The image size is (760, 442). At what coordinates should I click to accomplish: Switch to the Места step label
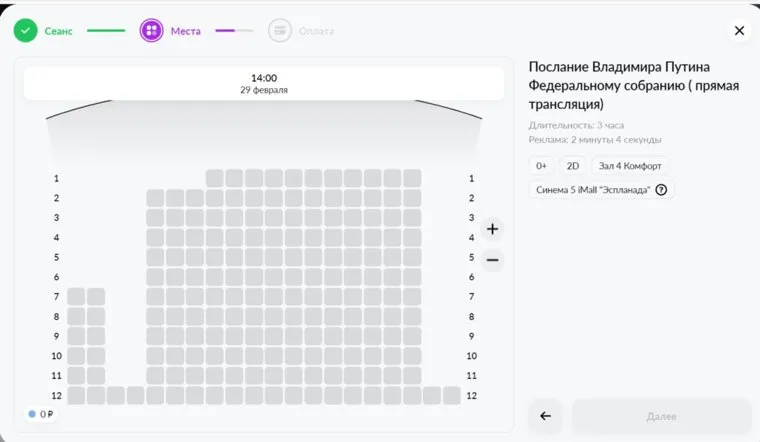point(185,31)
